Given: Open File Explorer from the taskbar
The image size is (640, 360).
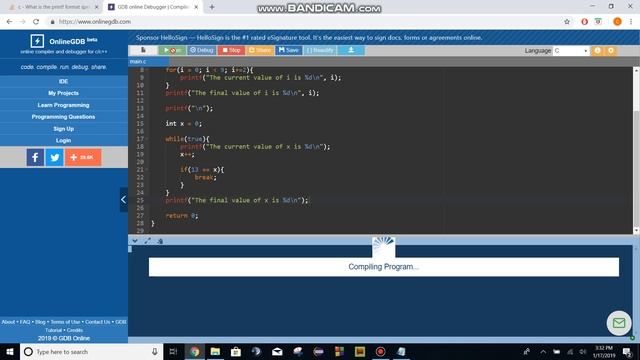Looking at the screenshot, I should click(x=215, y=351).
